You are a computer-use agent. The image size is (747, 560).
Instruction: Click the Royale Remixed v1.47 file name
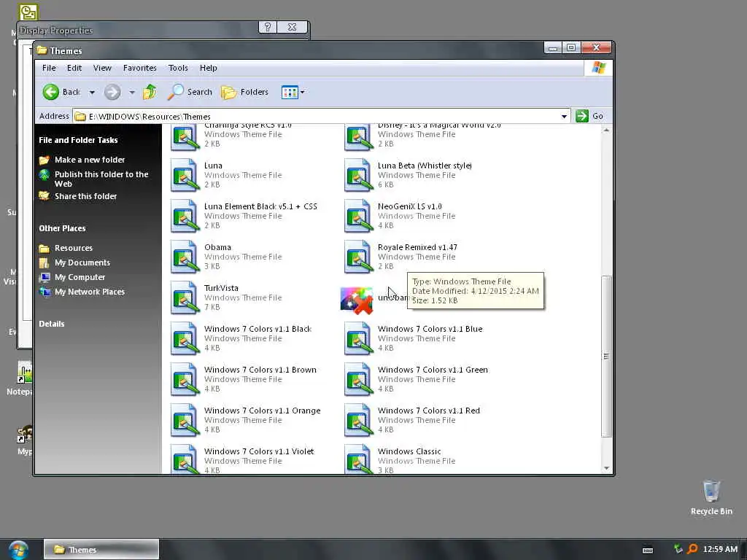pos(417,248)
